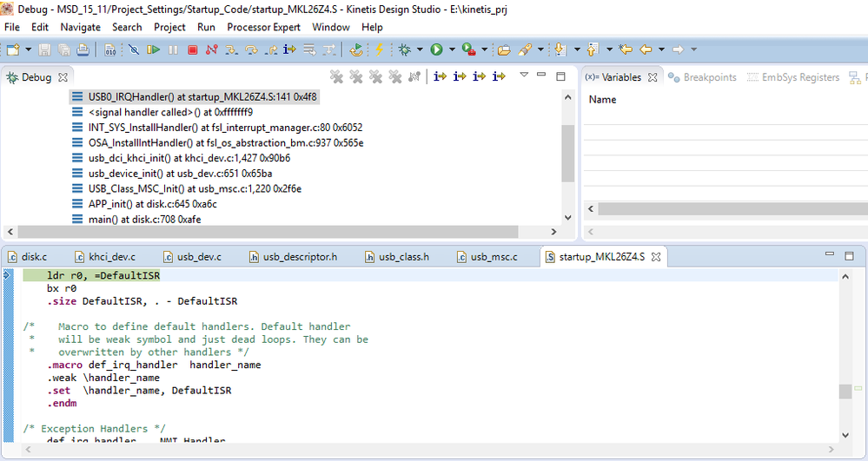The image size is (868, 461).
Task: Click the New file toolbar icon
Action: (x=13, y=49)
